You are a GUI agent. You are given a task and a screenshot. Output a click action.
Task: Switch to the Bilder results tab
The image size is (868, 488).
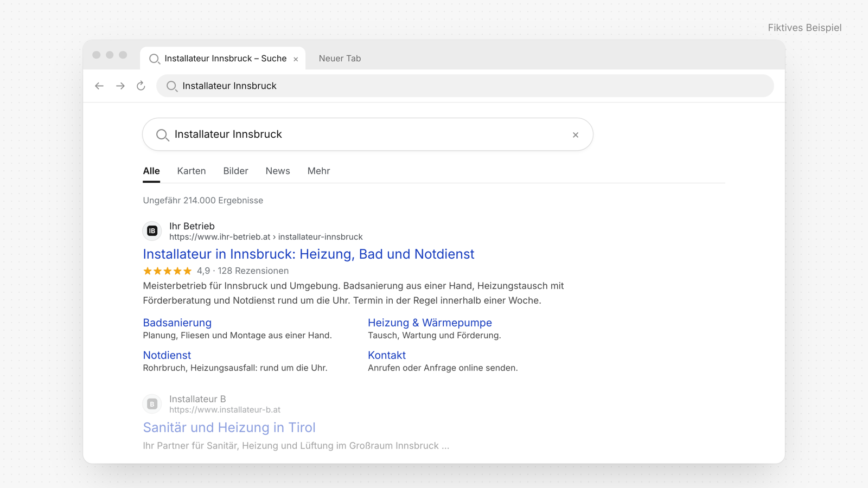tap(235, 171)
